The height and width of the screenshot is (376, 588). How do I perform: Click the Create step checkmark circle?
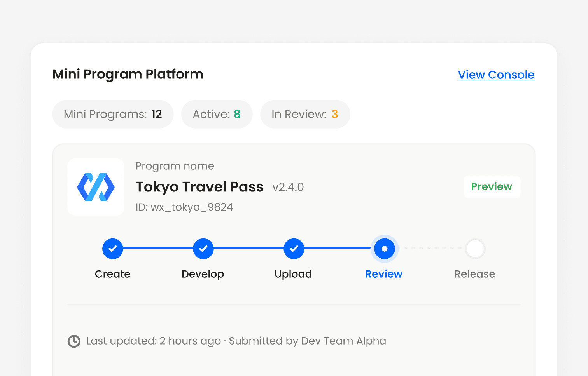113,249
